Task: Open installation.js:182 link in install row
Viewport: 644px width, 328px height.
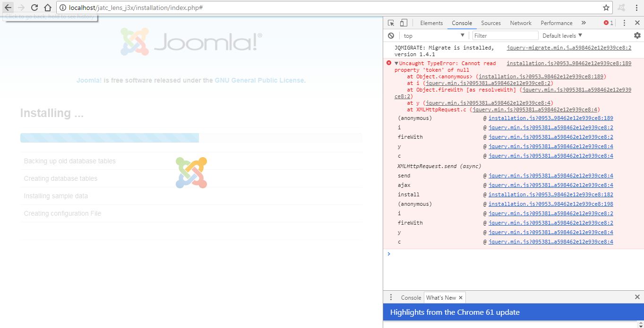Action: [x=551, y=194]
